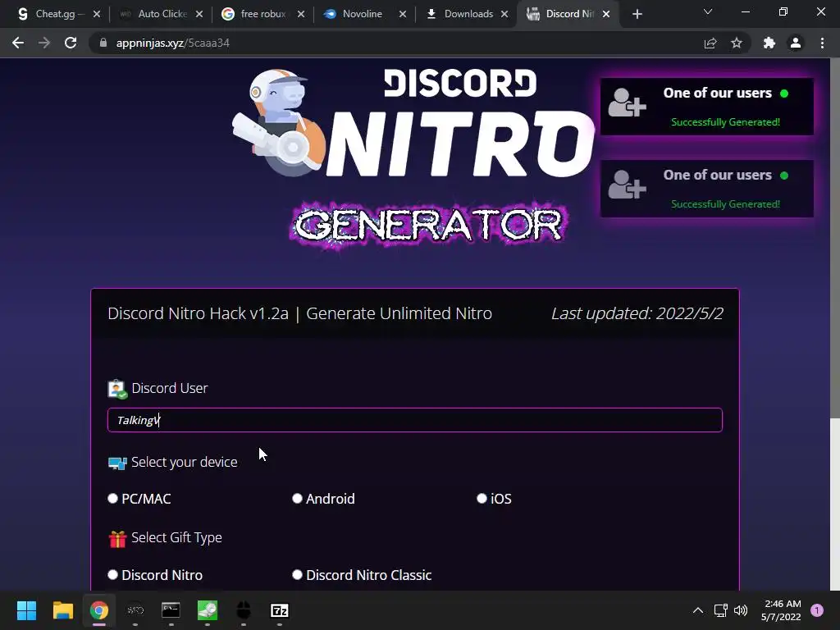Close the Auto Clicker tab
This screenshot has height=630, width=840.
[x=199, y=15]
